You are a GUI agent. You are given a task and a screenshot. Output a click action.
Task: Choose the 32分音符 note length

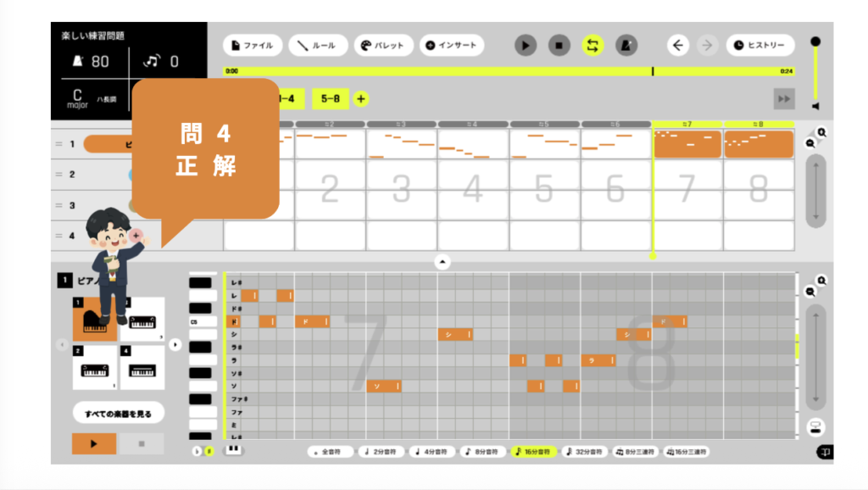point(584,452)
